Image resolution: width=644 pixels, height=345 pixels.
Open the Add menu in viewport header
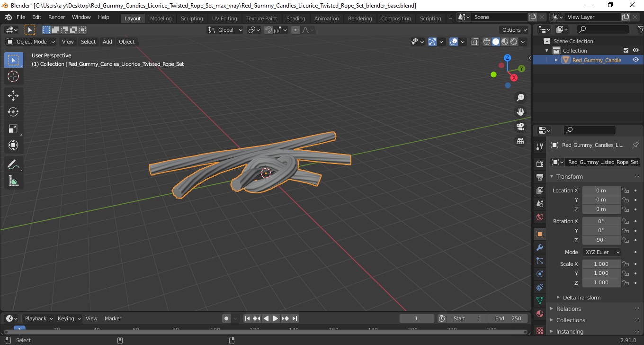click(107, 42)
